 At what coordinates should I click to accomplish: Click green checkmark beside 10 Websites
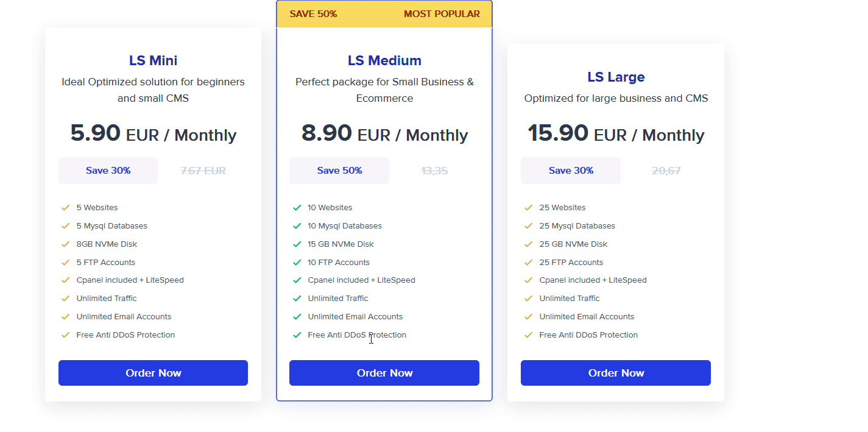[x=297, y=208]
